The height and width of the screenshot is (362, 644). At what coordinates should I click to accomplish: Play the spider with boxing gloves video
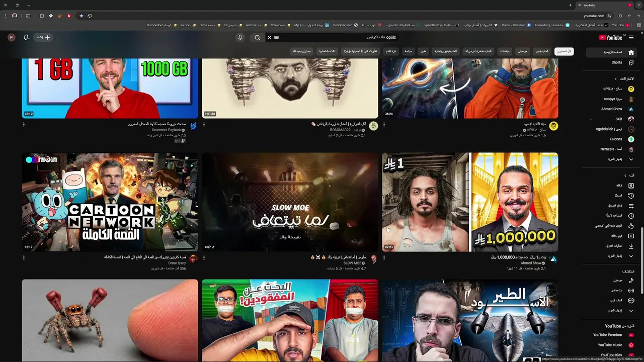pyautogui.click(x=110, y=321)
